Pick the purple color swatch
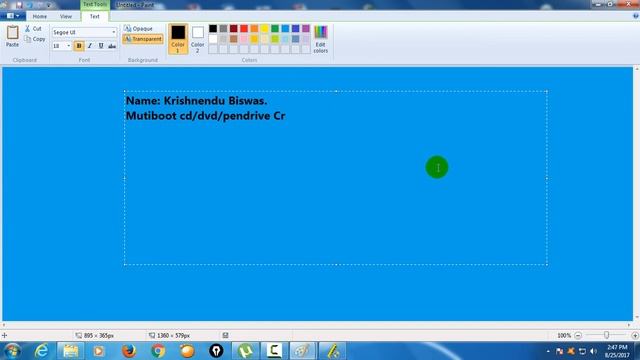The height and width of the screenshot is (360, 640). (306, 28)
